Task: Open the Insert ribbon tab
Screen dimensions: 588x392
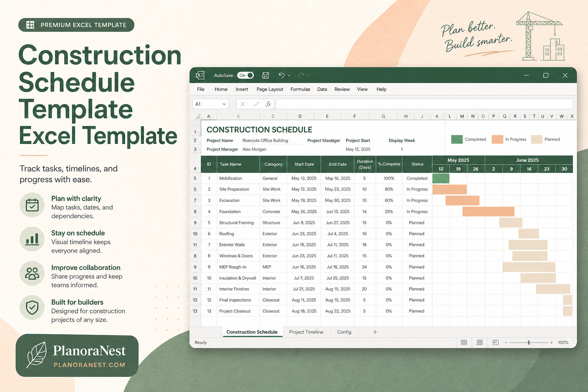Action: [242, 89]
